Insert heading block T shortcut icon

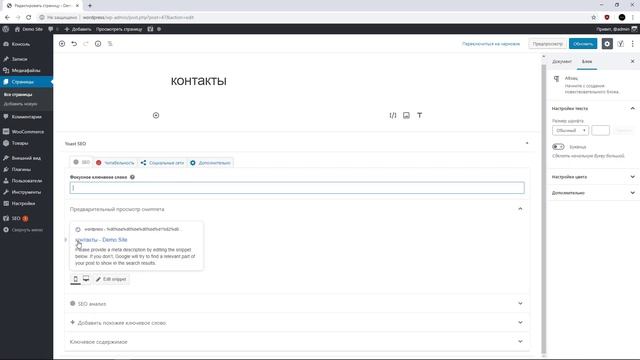point(420,116)
